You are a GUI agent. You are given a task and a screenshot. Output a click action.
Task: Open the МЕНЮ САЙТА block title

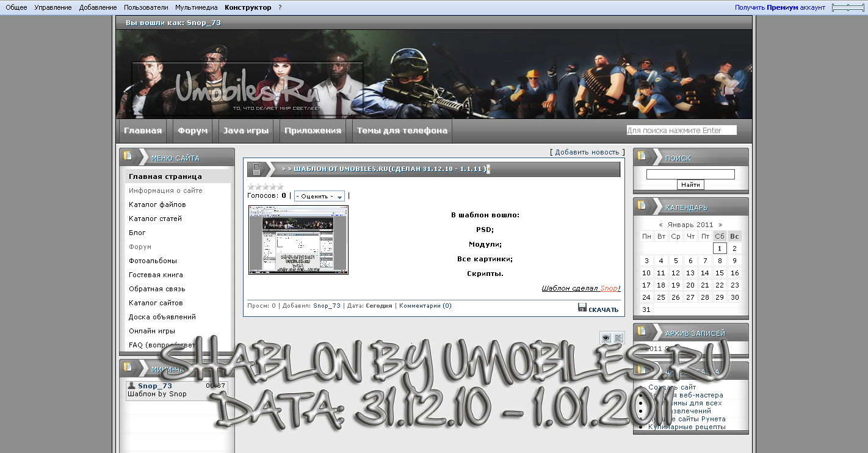[x=175, y=158]
